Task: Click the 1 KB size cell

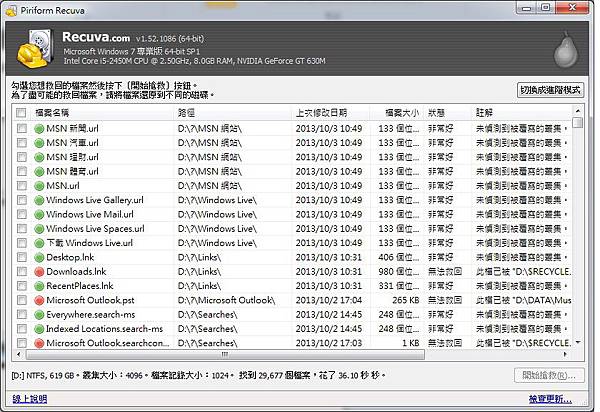Action: tap(411, 343)
